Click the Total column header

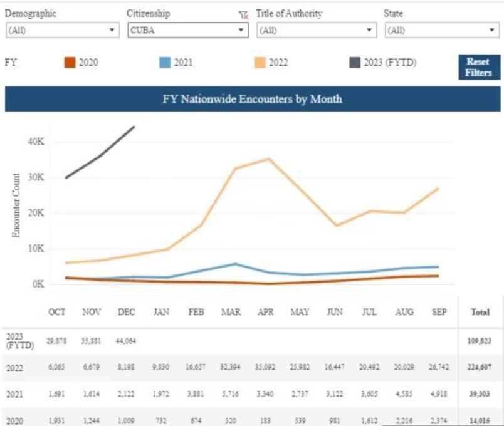click(478, 312)
